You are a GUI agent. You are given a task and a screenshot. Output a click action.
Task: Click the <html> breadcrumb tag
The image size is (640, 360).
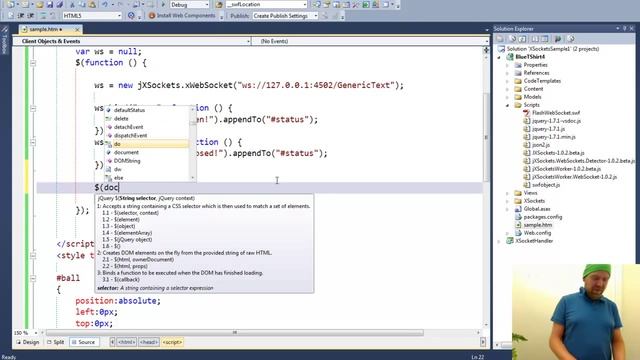(x=127, y=342)
